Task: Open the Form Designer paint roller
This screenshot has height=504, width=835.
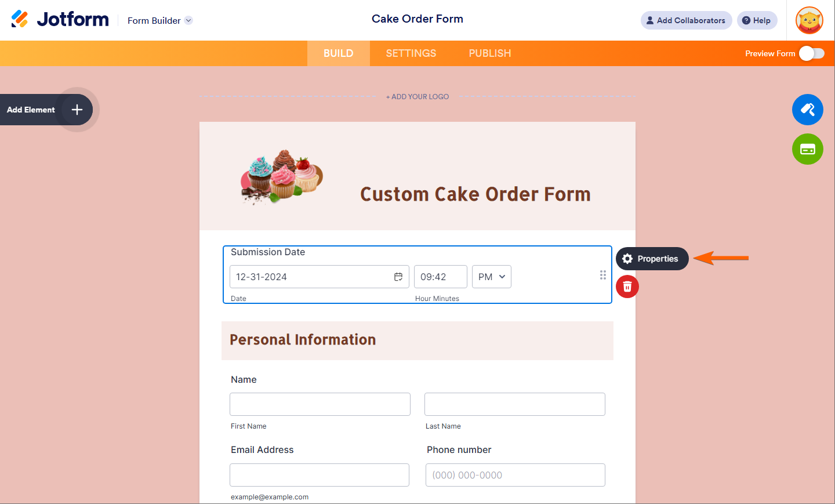Action: click(807, 110)
